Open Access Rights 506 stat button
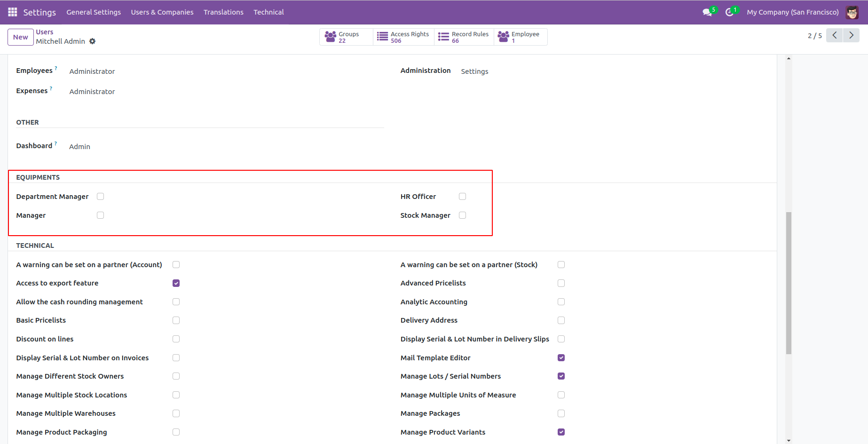The image size is (868, 444). tap(403, 37)
